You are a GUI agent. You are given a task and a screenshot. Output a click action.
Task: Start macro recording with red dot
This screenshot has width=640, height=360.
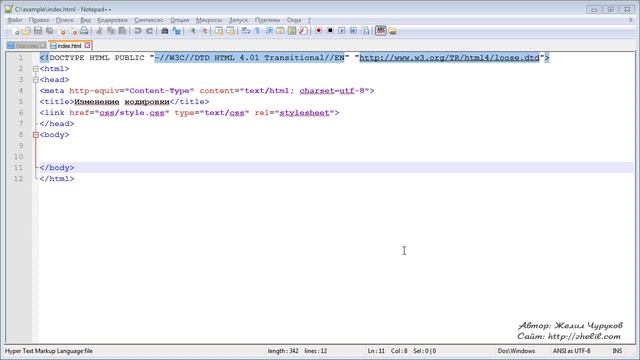pos(318,31)
